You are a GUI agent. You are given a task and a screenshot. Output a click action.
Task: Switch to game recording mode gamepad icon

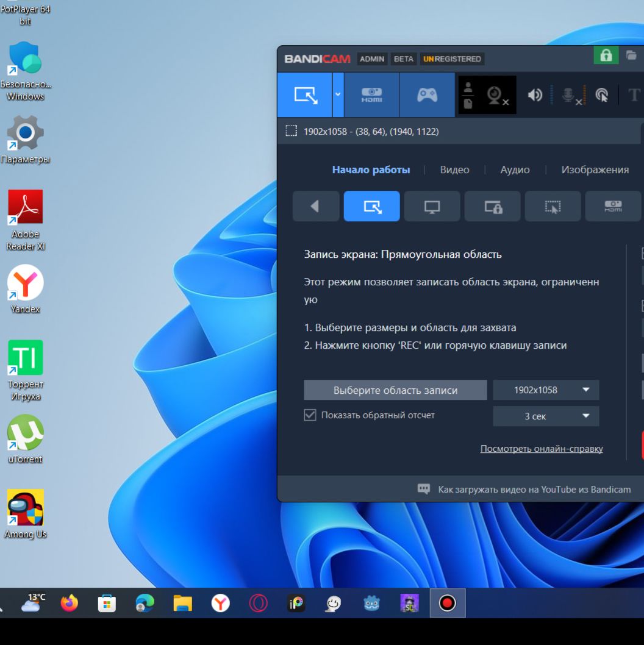click(427, 95)
